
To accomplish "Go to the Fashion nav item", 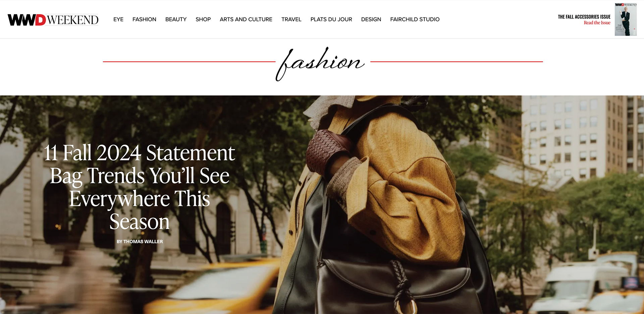I will coord(144,19).
